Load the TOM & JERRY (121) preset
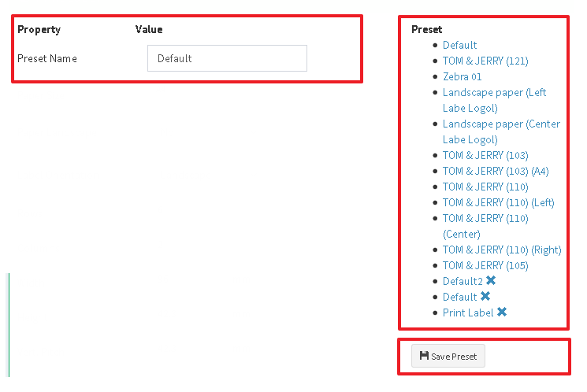The height and width of the screenshot is (392, 587). (485, 61)
